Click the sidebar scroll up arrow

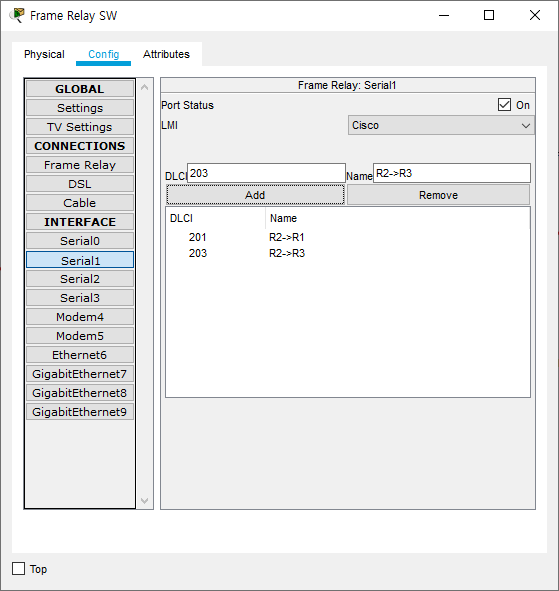(144, 87)
